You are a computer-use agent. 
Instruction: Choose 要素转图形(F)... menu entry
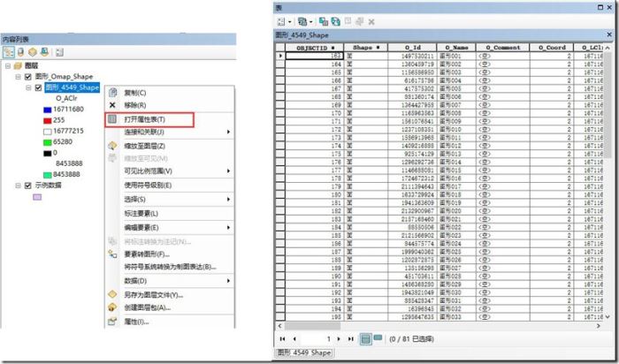coord(170,254)
